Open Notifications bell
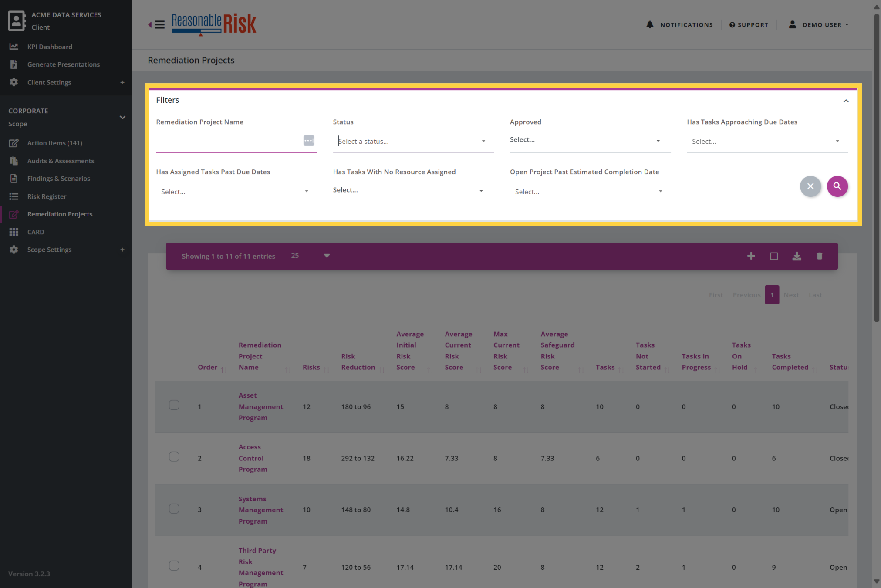 point(679,25)
